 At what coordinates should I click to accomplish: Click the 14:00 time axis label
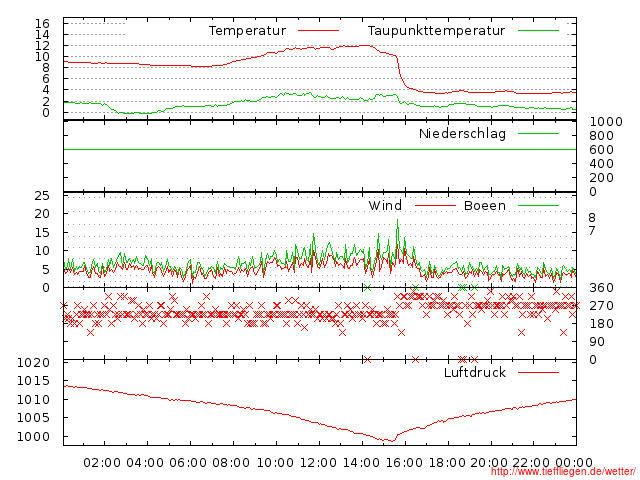361,462
